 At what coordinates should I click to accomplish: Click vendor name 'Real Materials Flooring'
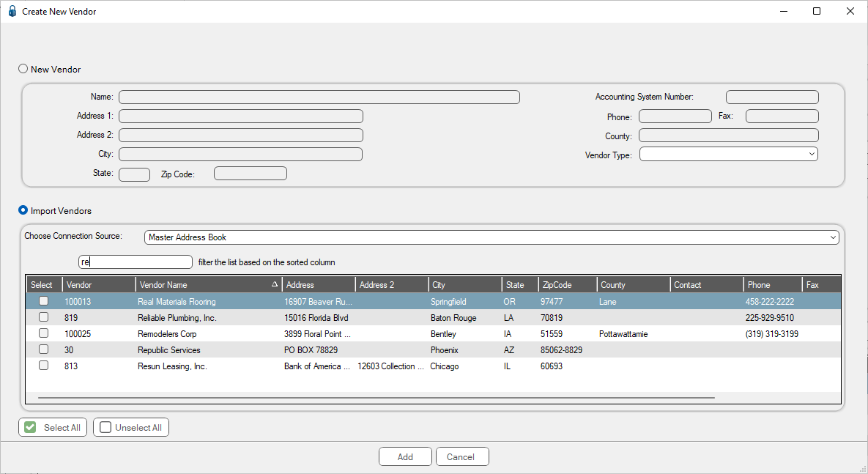(177, 302)
